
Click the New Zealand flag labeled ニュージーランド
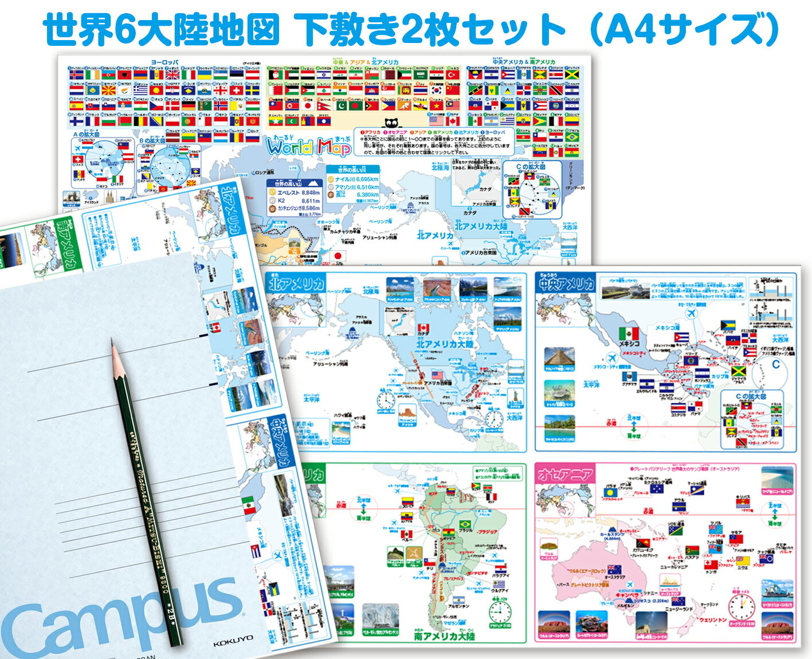[678, 601]
